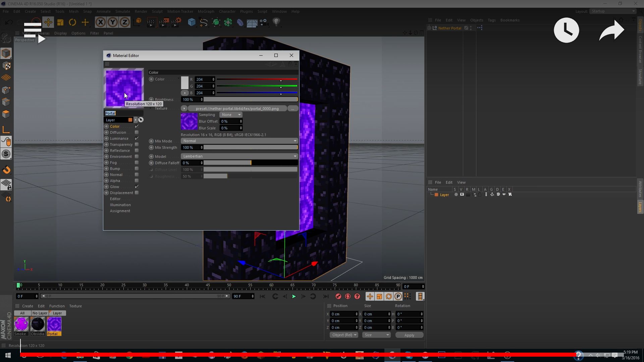The height and width of the screenshot is (362, 644).
Task: Open Editor page in Material Editor
Action: pyautogui.click(x=115, y=199)
